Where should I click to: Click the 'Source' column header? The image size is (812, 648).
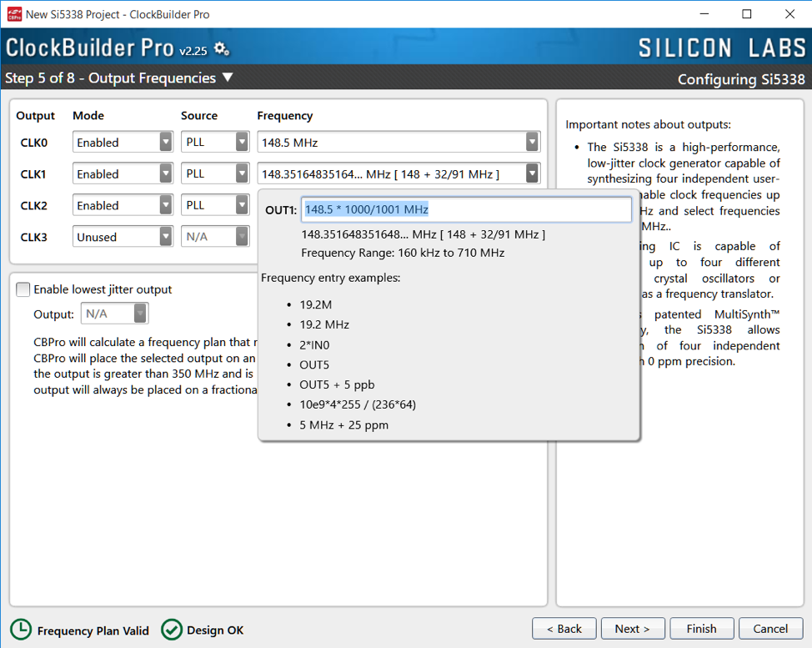[x=199, y=116]
